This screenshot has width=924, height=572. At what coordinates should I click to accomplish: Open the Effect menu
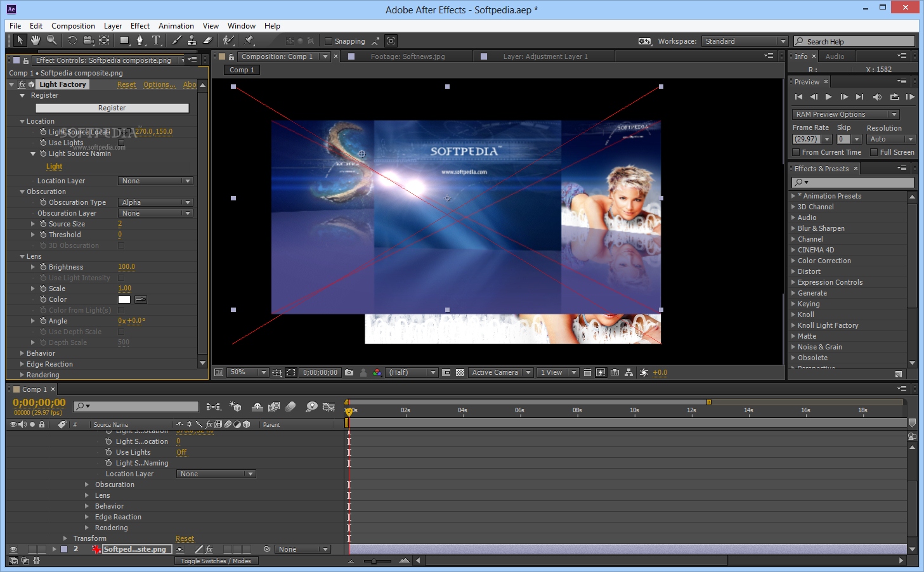140,26
